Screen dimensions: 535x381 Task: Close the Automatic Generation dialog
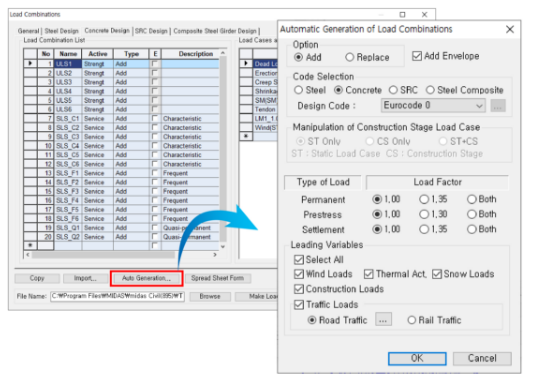coord(510,29)
